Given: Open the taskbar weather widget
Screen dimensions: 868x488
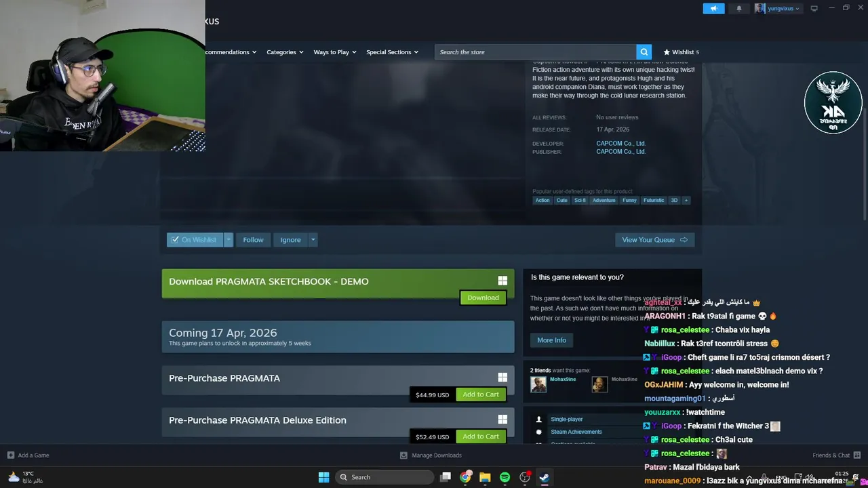Looking at the screenshot, I should [x=26, y=477].
